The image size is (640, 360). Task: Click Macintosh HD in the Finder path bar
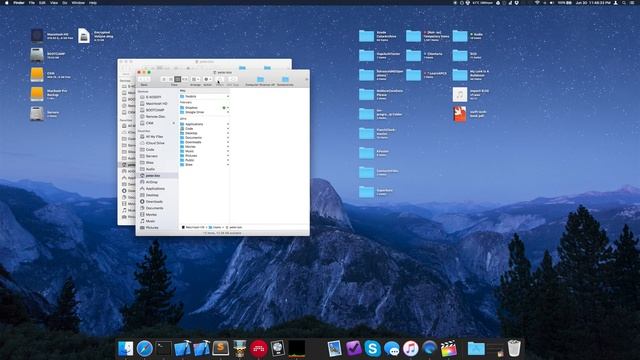(193, 227)
